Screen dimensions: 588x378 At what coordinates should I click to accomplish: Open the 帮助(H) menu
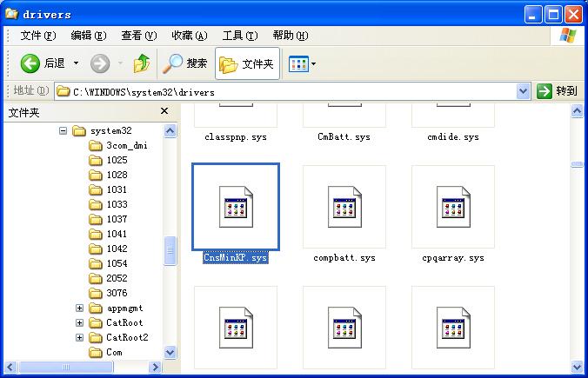point(291,36)
